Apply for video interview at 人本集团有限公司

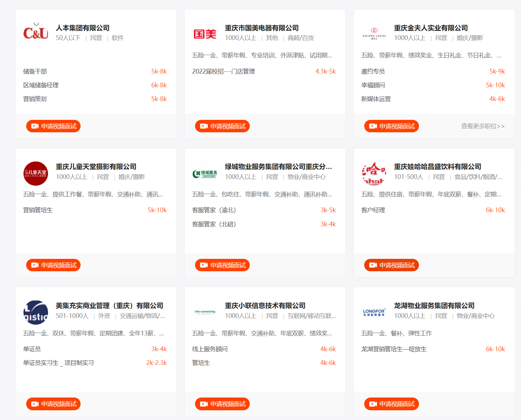(53, 126)
